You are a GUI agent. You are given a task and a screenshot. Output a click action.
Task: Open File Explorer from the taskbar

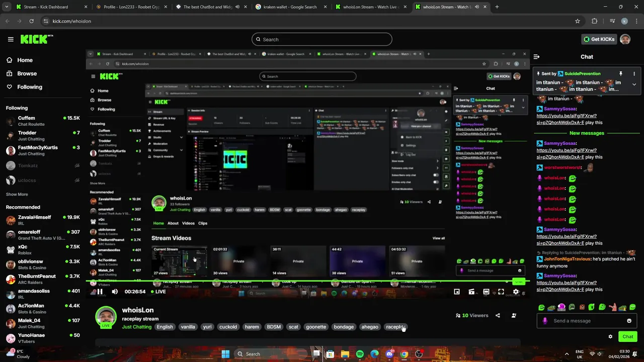[x=345, y=354]
